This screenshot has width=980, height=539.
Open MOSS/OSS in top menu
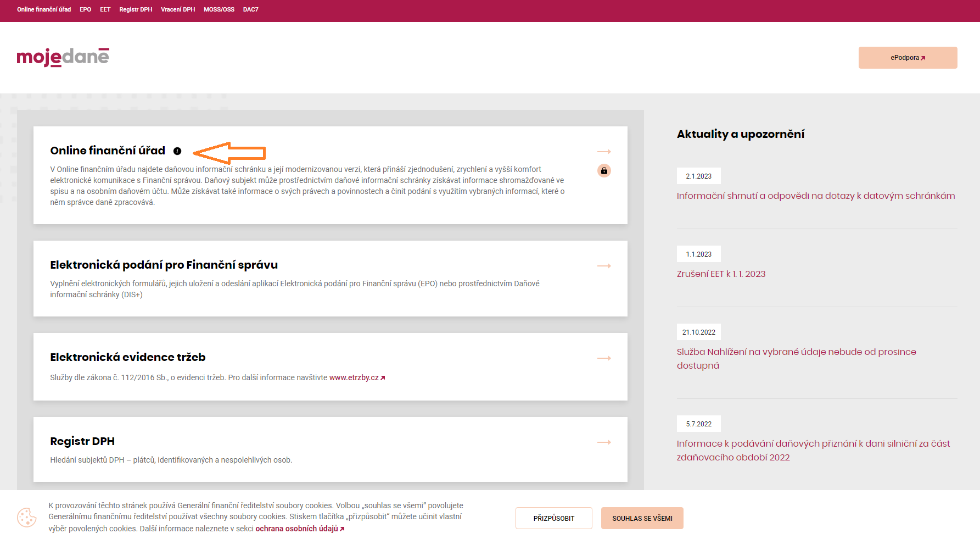tap(219, 9)
